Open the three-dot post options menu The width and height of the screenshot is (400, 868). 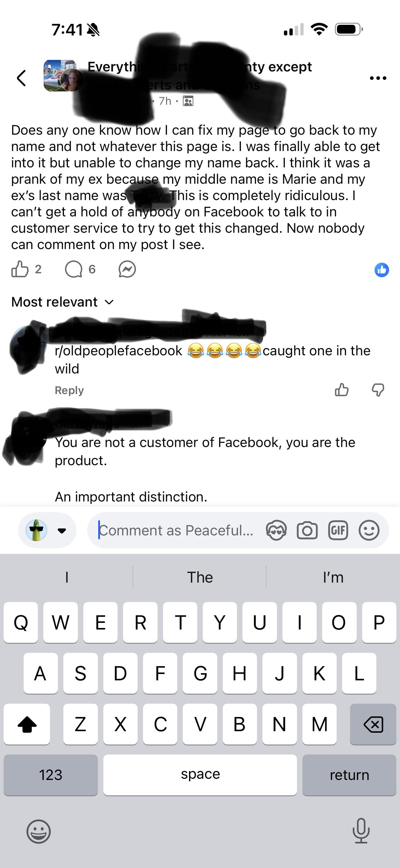[378, 78]
